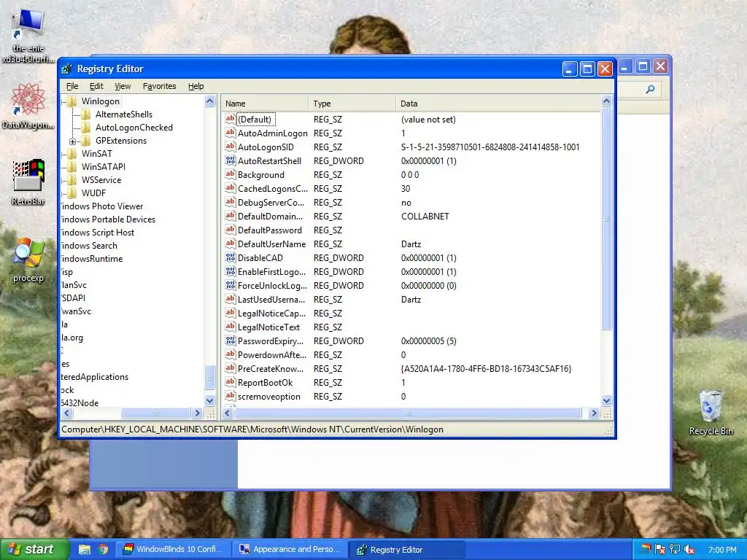This screenshot has width=747, height=560.
Task: Click the PreCreateKnow... value icon
Action: (x=230, y=368)
